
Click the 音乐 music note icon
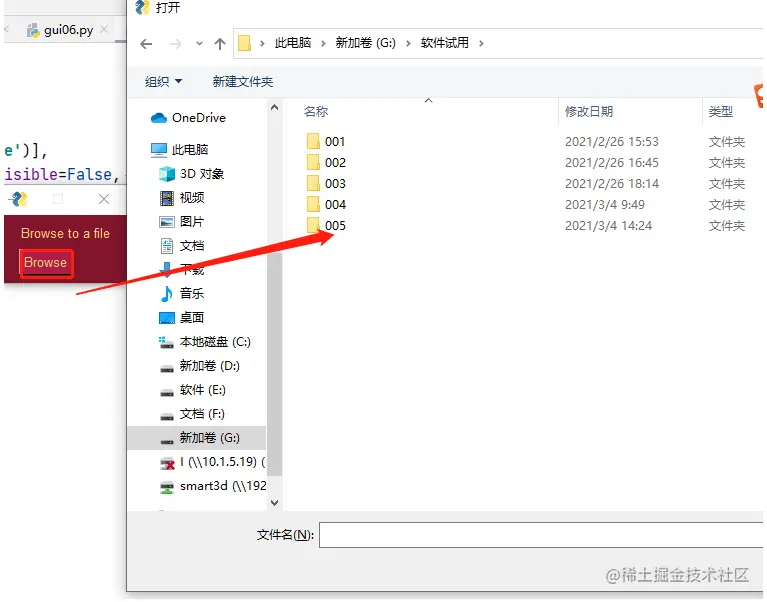(167, 293)
